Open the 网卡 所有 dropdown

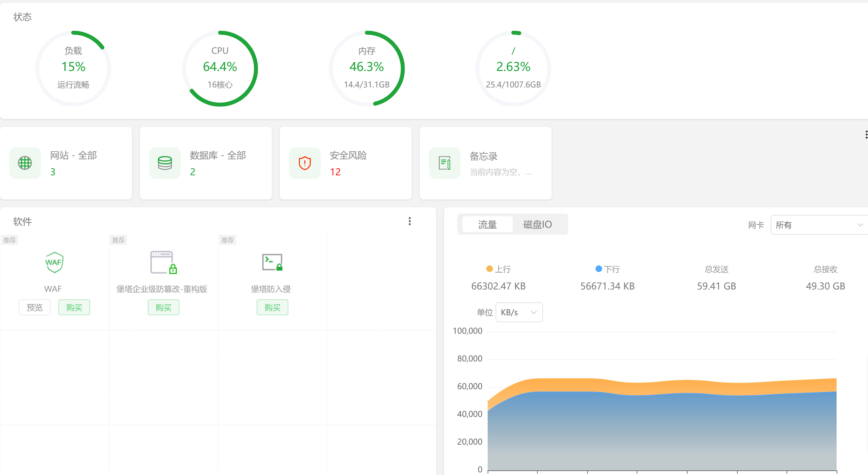[x=819, y=225]
